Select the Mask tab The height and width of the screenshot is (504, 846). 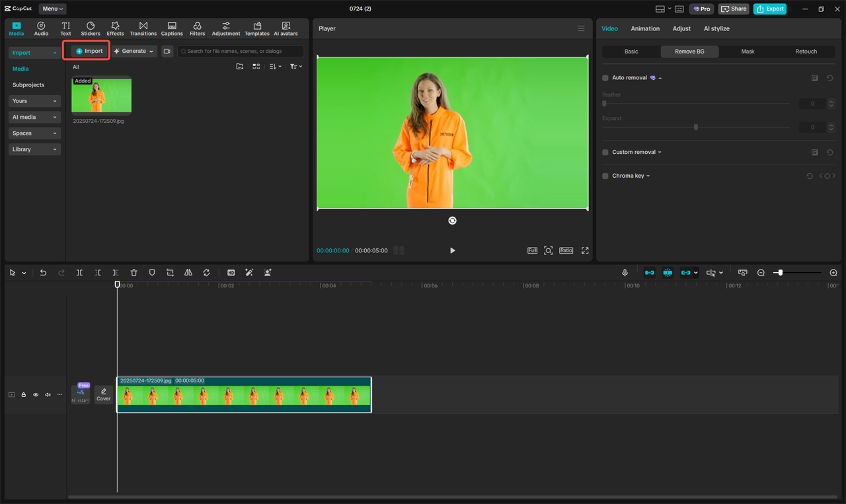click(748, 52)
